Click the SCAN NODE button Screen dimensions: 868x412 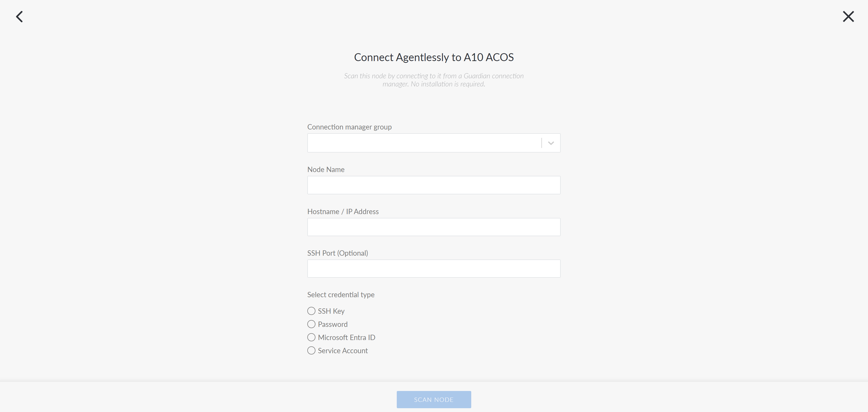coord(434,400)
